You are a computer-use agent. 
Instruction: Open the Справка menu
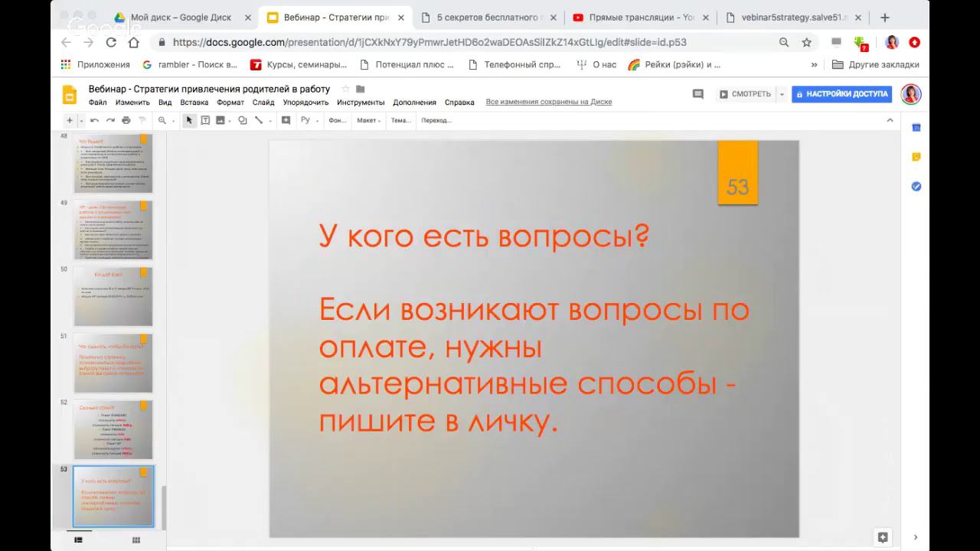tap(459, 103)
